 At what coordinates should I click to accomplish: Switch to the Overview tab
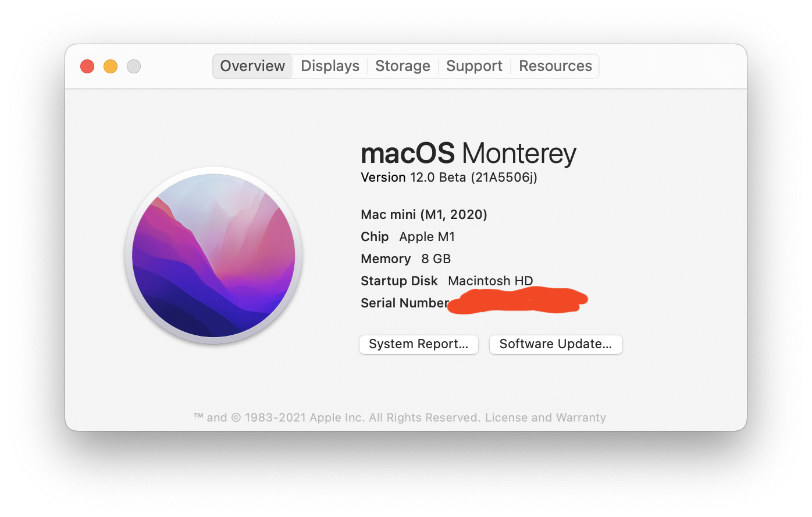[x=252, y=66]
